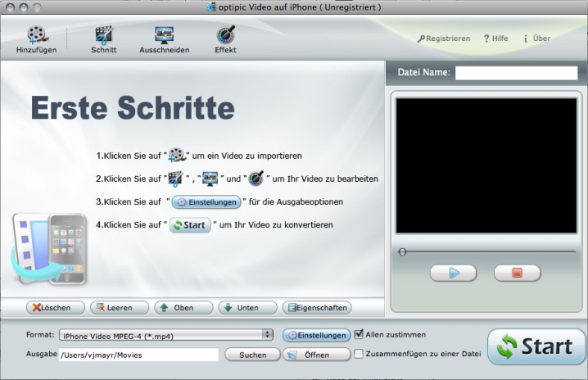The image size is (588, 380).
Task: Click the large green Start button
Action: (x=536, y=346)
